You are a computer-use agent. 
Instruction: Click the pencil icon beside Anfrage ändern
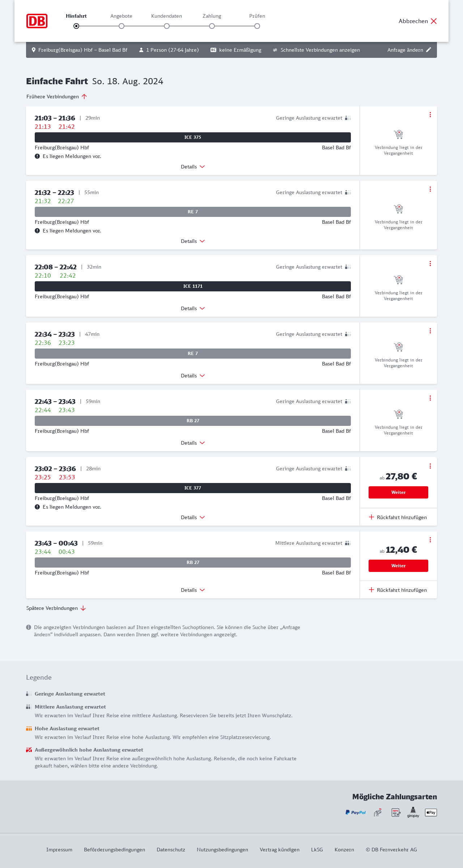click(x=429, y=50)
